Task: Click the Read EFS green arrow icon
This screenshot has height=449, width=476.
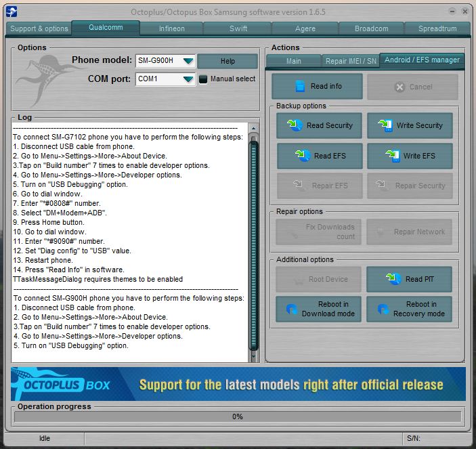Action: (x=303, y=156)
